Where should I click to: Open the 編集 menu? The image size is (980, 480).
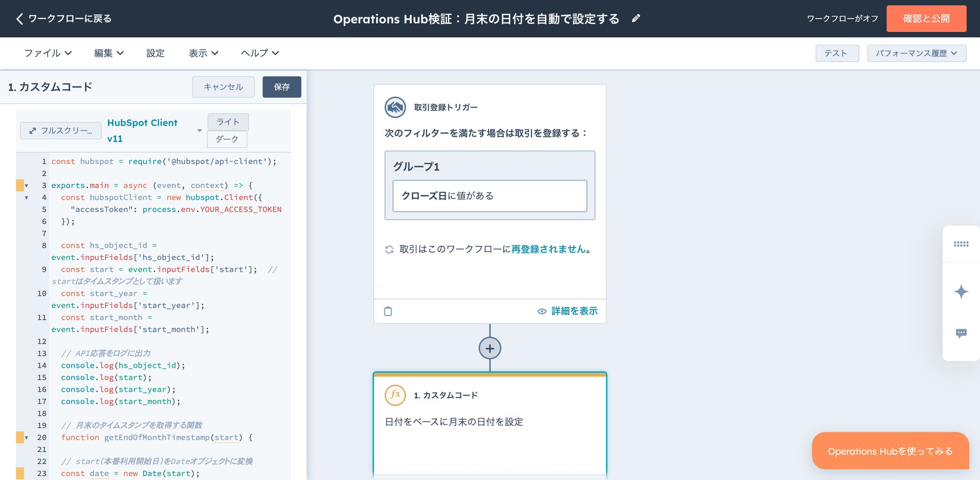(x=109, y=53)
